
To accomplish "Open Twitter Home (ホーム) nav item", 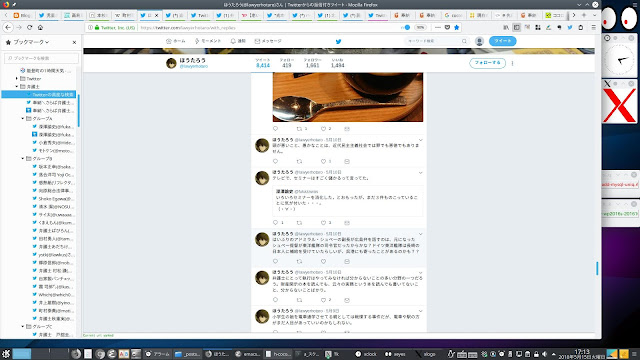I will (176, 41).
